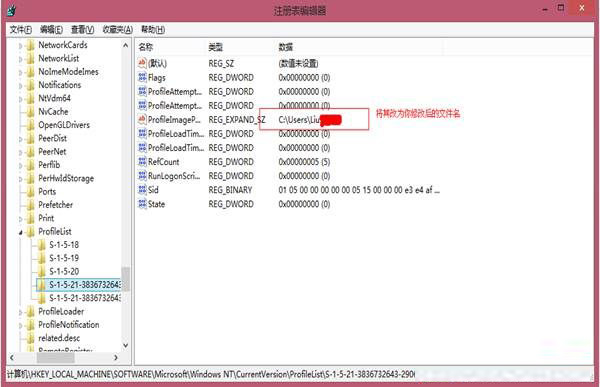600x387 pixels.
Task: Click the Print folder icon
Action: click(x=31, y=218)
